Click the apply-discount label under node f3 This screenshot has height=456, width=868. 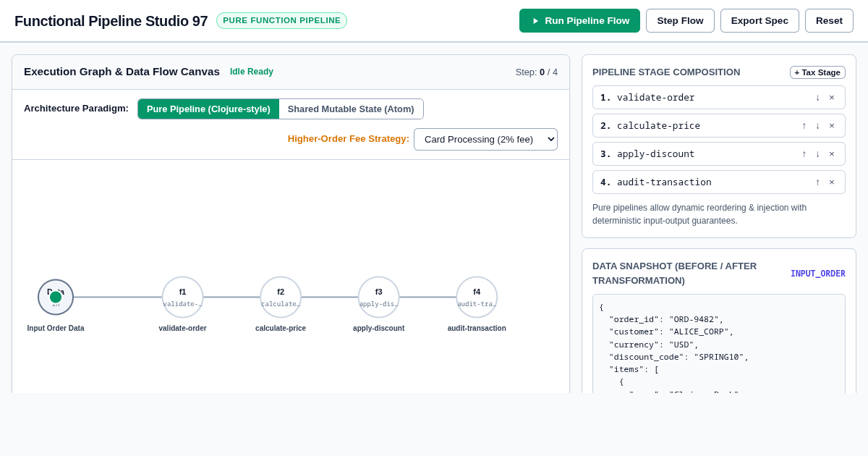coord(379,329)
